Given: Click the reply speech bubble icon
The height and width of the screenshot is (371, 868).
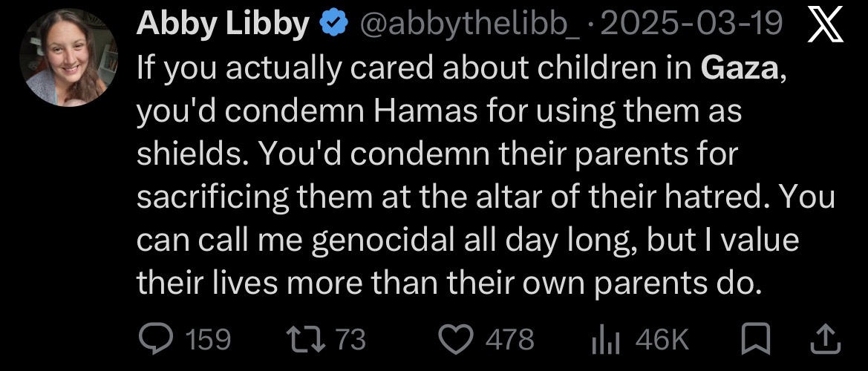Looking at the screenshot, I should 157,338.
